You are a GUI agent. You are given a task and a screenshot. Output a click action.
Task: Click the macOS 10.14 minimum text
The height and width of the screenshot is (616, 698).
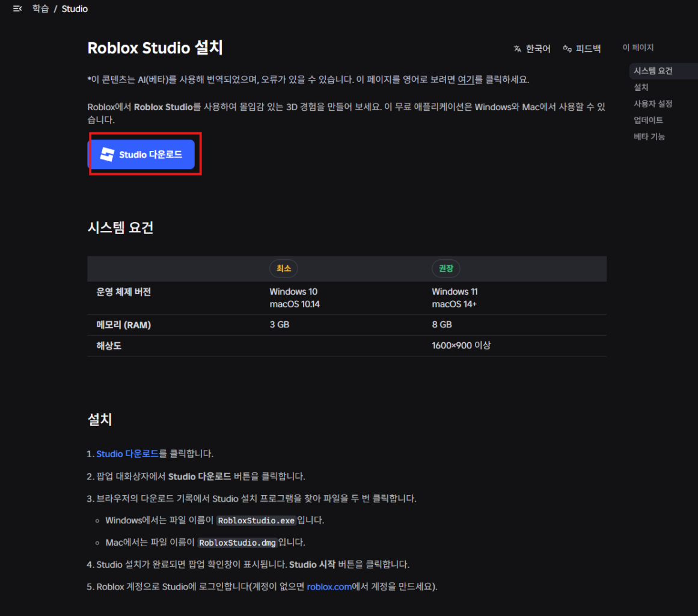tap(295, 304)
